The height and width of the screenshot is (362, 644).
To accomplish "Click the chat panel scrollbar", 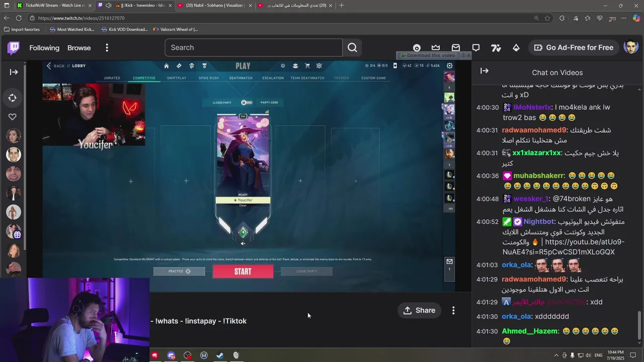I will tap(639, 324).
